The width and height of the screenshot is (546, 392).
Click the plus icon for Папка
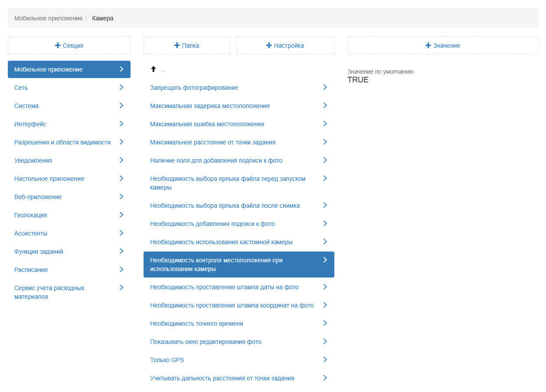point(177,46)
